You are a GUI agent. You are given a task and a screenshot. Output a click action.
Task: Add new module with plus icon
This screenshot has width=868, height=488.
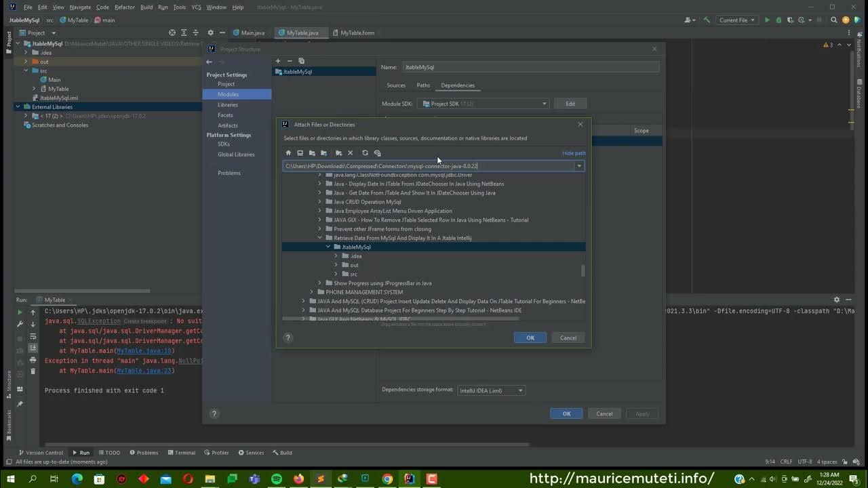click(x=277, y=61)
